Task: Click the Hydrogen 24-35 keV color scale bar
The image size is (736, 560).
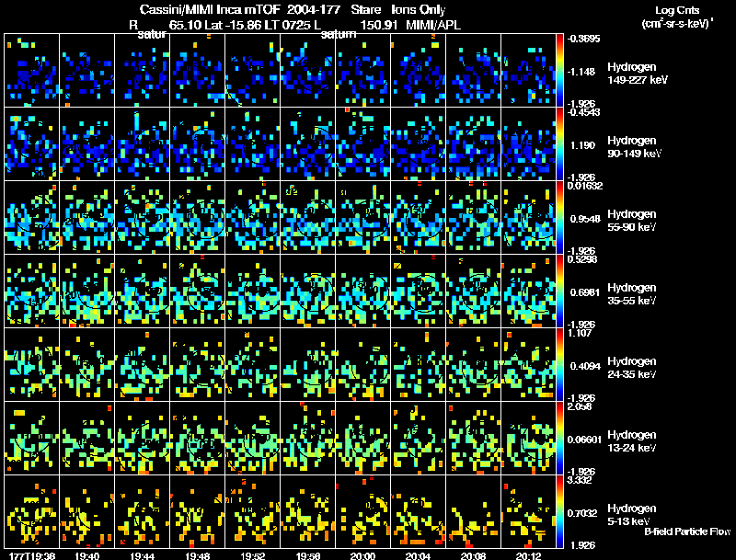Action: (559, 365)
